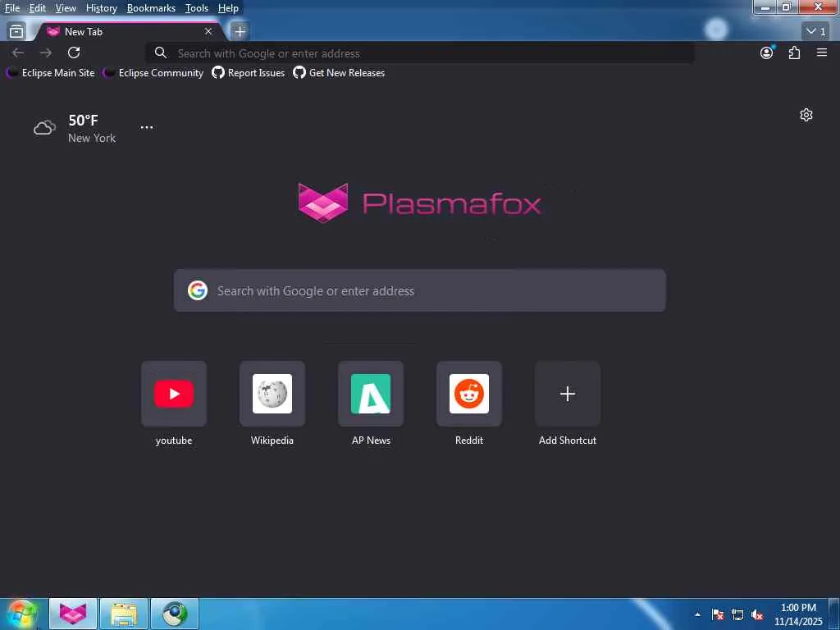Open the globe browser icon in taskbar
Viewport: 840px width, 630px height.
[175, 614]
